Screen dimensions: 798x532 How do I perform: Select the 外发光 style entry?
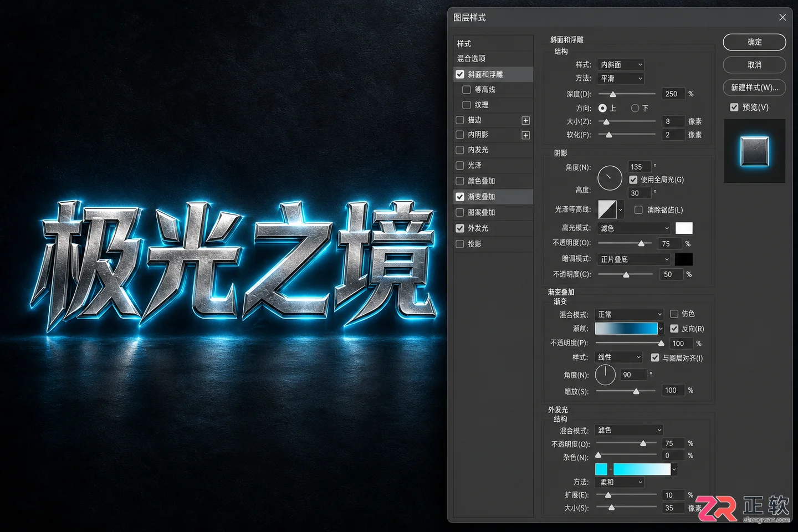point(493,228)
